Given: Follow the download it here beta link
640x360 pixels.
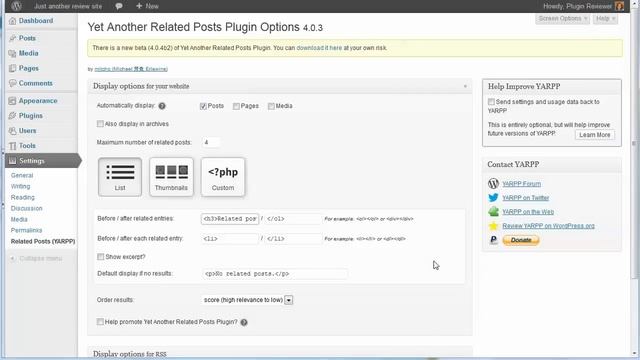Looking at the screenshot, I should tap(319, 48).
